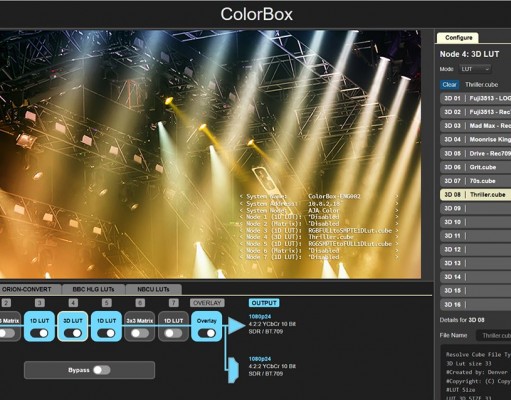The image size is (511, 400).
Task: Click the File Name field showing Thriller.cube
Action: click(x=494, y=335)
